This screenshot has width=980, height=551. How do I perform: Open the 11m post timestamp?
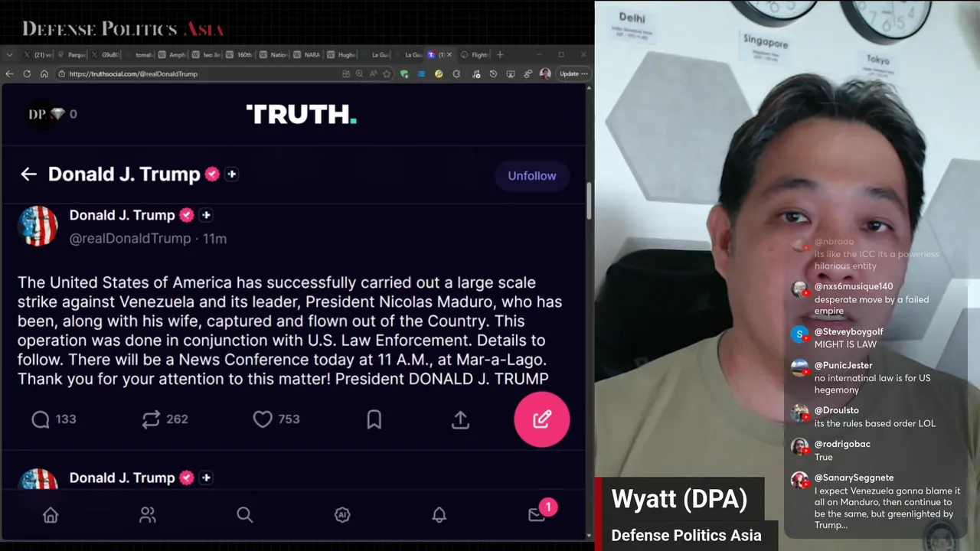click(x=214, y=238)
